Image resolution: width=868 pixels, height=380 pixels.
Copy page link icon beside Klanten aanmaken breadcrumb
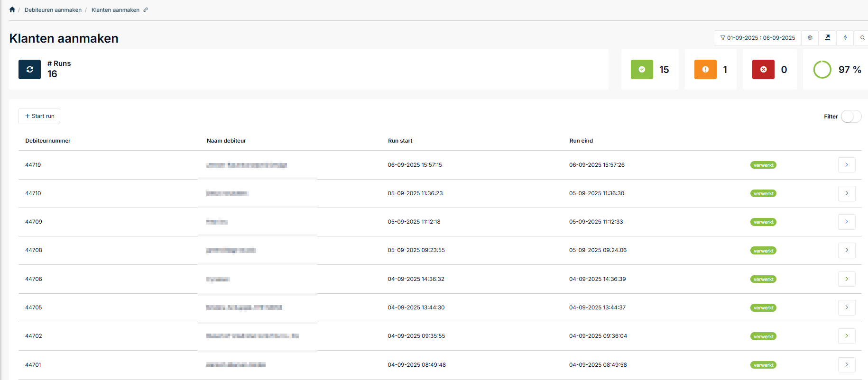146,9
